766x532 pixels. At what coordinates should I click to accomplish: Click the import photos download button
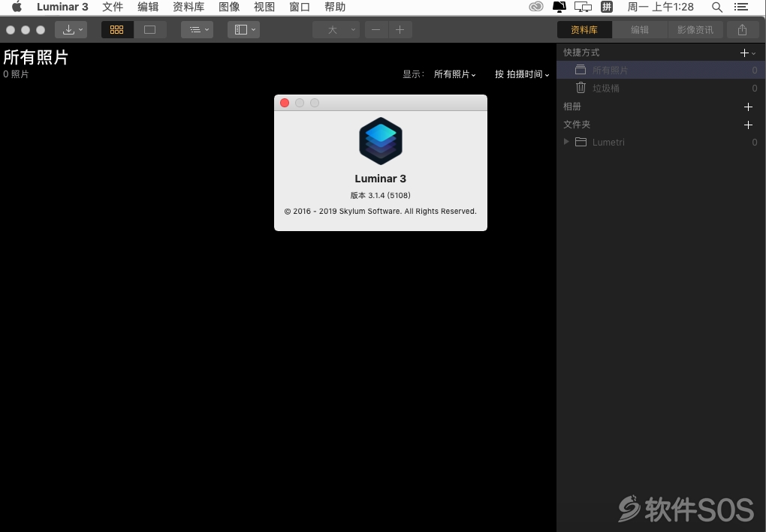[x=71, y=30]
